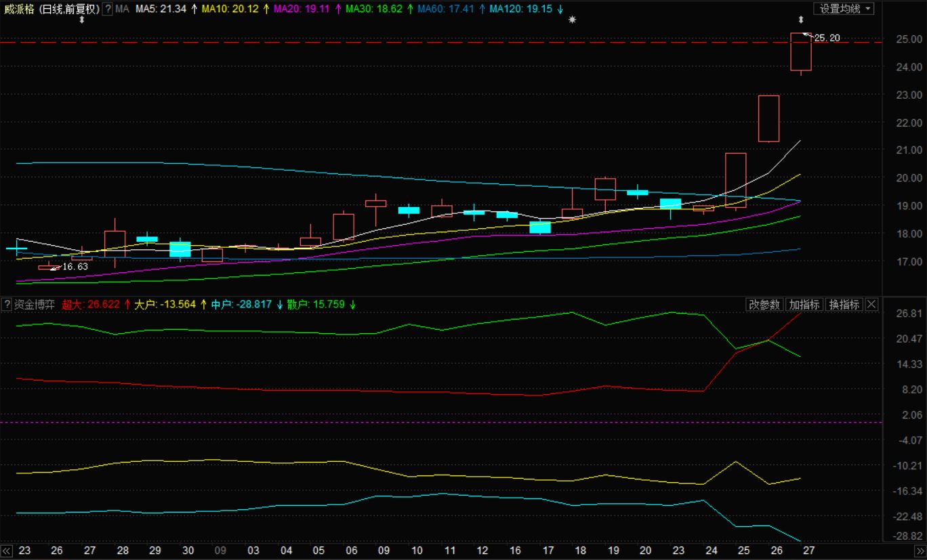Click the 8.20 indicator axis label
Image resolution: width=927 pixels, height=560 pixels.
click(911, 389)
